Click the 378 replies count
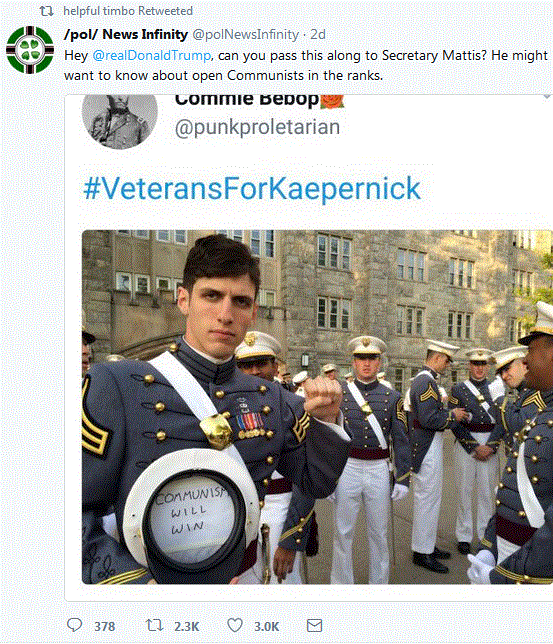The width and height of the screenshot is (553, 644). tap(105, 626)
